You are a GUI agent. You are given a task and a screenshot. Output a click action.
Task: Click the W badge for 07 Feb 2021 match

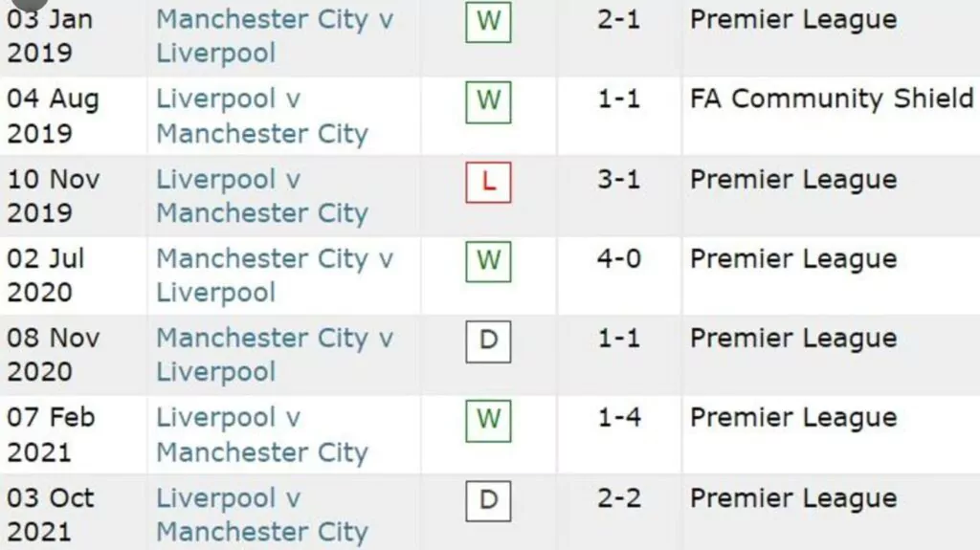pos(488,421)
